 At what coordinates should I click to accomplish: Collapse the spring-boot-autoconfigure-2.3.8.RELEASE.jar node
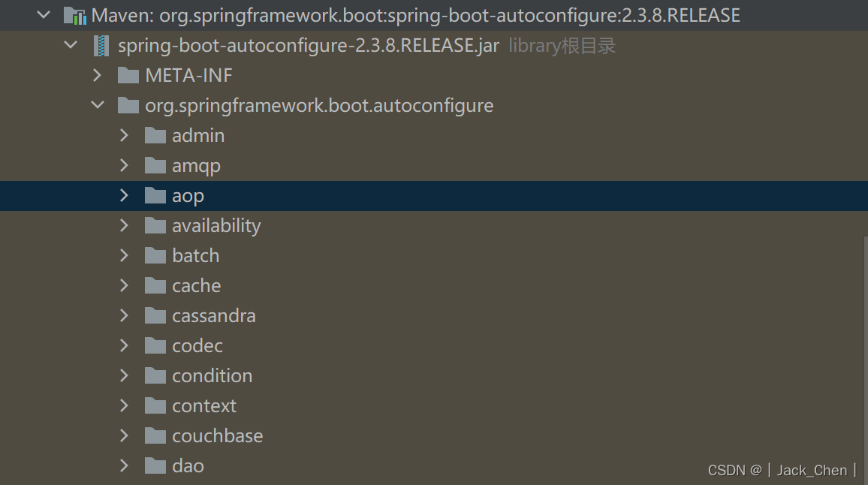pyautogui.click(x=71, y=45)
